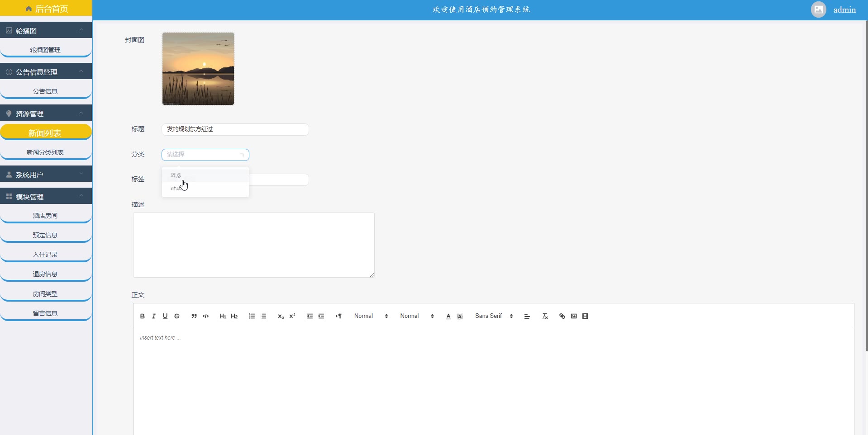Click the sunset cover image thumbnail
The height and width of the screenshot is (435, 868).
point(198,69)
